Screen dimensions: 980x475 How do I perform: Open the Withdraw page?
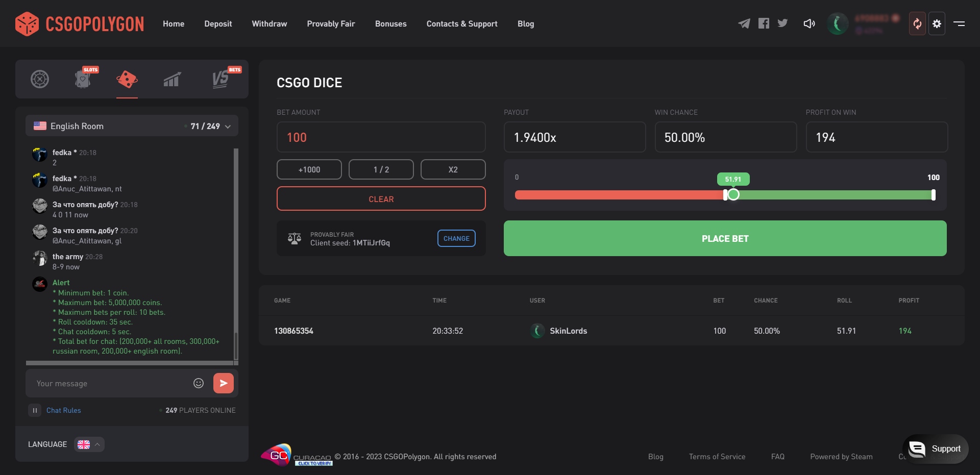click(x=269, y=23)
